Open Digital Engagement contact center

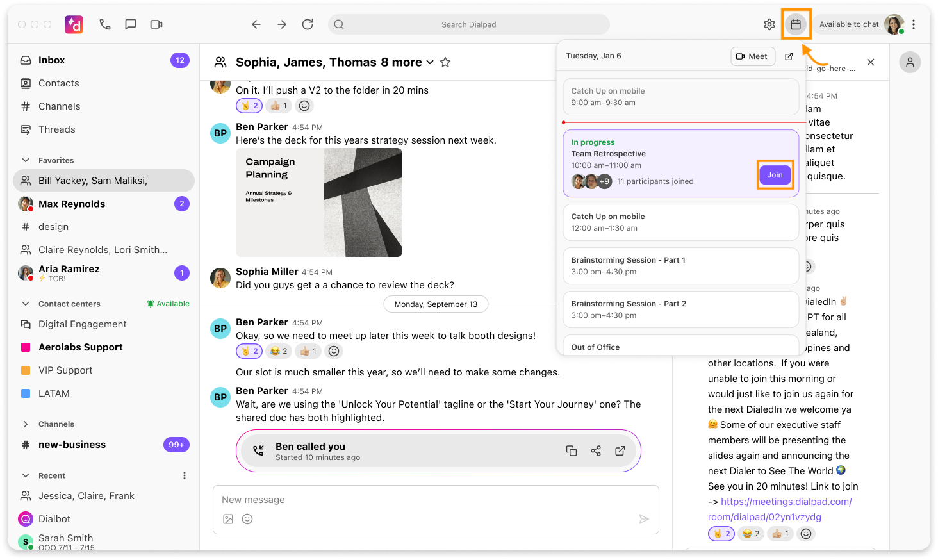point(104,324)
